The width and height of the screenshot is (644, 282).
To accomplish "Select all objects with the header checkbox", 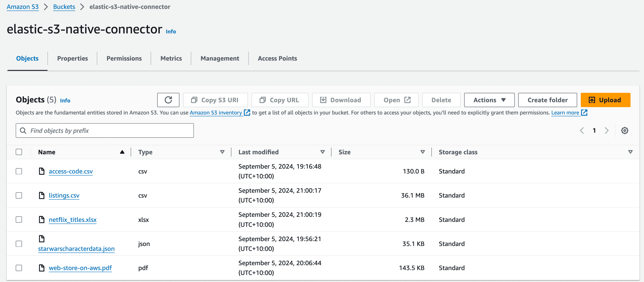I will [19, 152].
